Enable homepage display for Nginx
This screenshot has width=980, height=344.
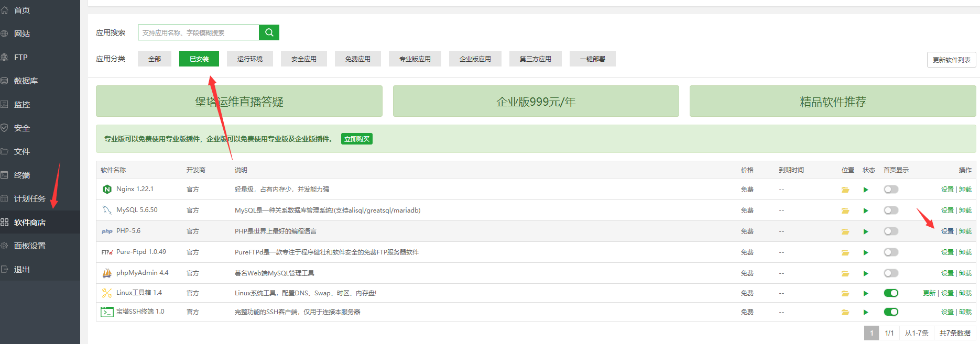click(x=891, y=190)
